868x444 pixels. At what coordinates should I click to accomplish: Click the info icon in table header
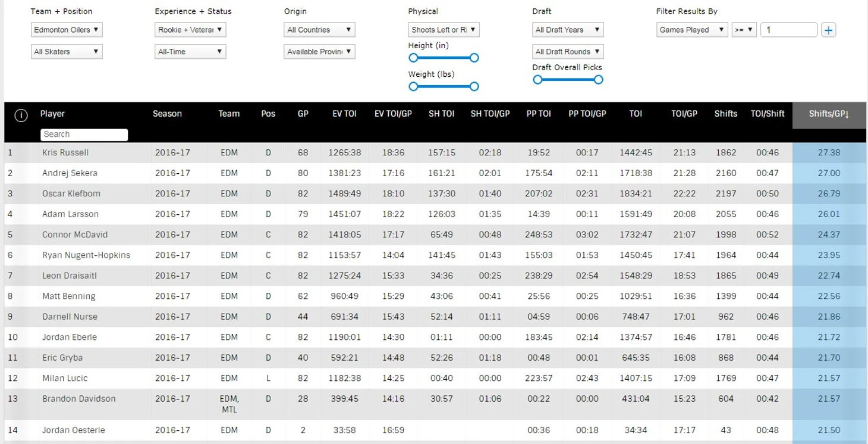[21, 115]
